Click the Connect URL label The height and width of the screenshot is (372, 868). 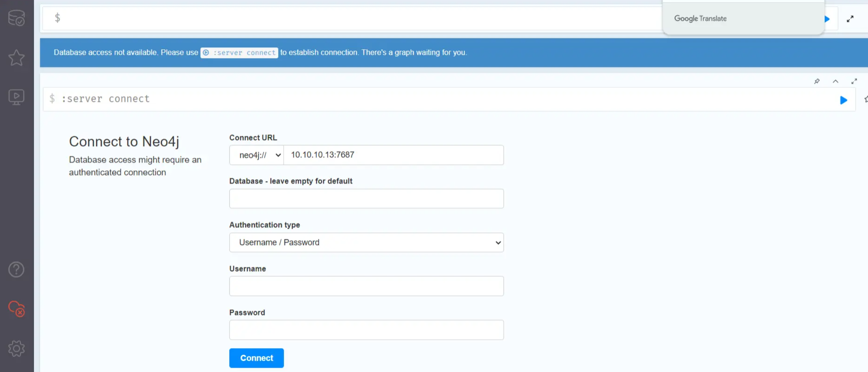(253, 137)
